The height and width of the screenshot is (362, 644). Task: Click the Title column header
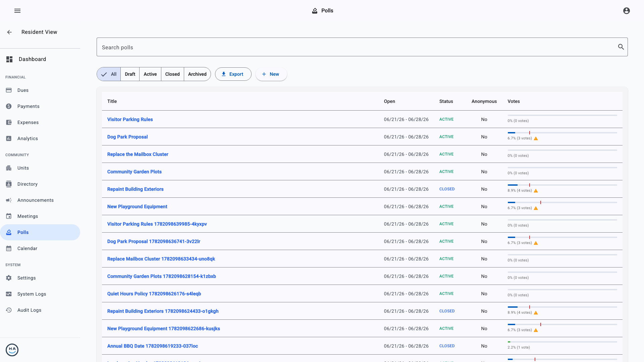pyautogui.click(x=112, y=101)
